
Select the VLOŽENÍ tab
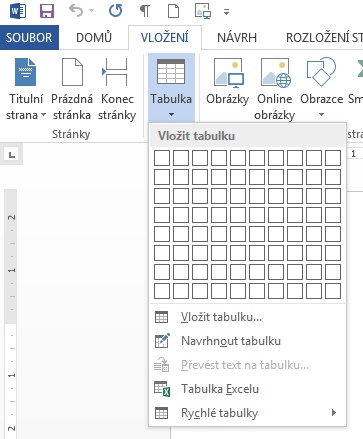(165, 37)
